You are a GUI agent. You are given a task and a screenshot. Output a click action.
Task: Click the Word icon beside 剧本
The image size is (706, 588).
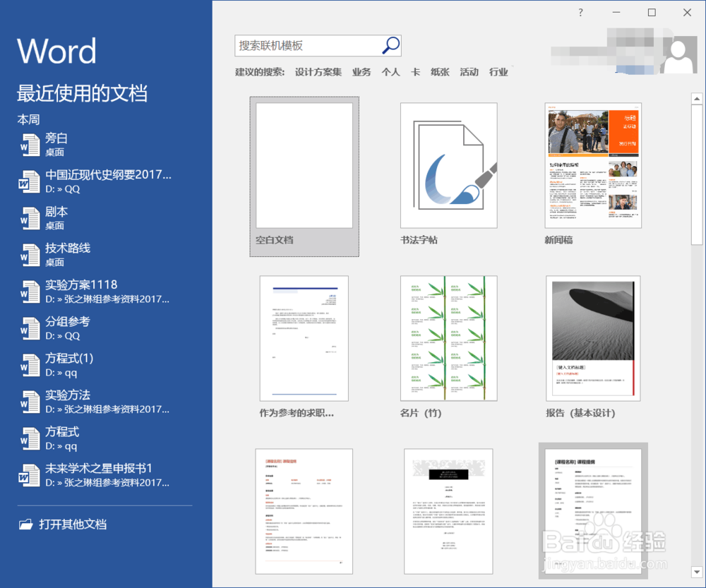(30, 218)
